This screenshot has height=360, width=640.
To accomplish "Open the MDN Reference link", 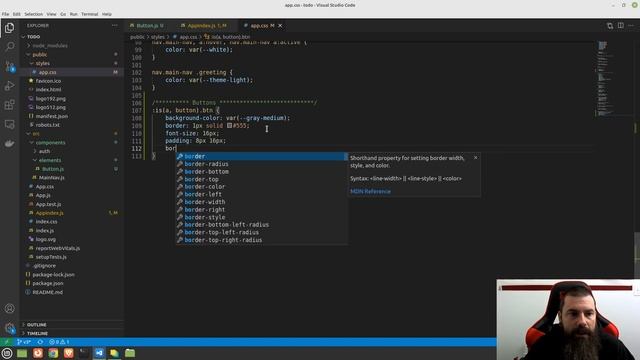I will point(370,191).
